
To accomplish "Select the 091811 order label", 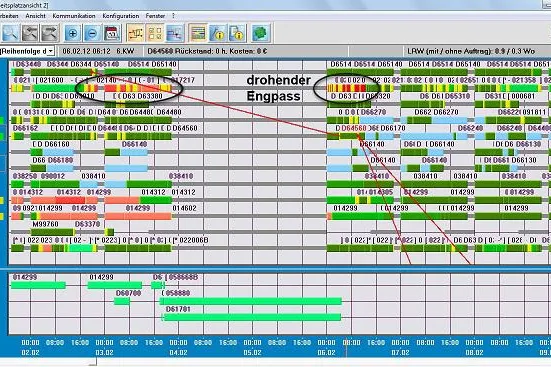I will click(x=533, y=112).
